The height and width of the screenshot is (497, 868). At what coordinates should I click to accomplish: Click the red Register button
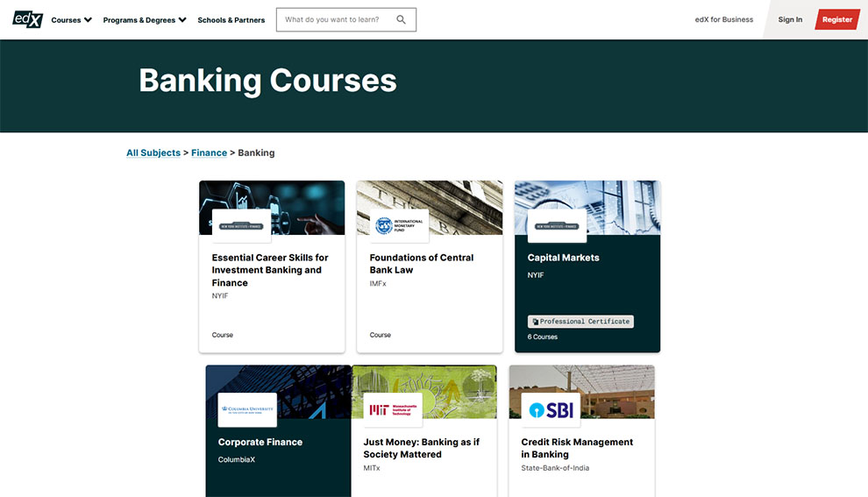pos(837,19)
